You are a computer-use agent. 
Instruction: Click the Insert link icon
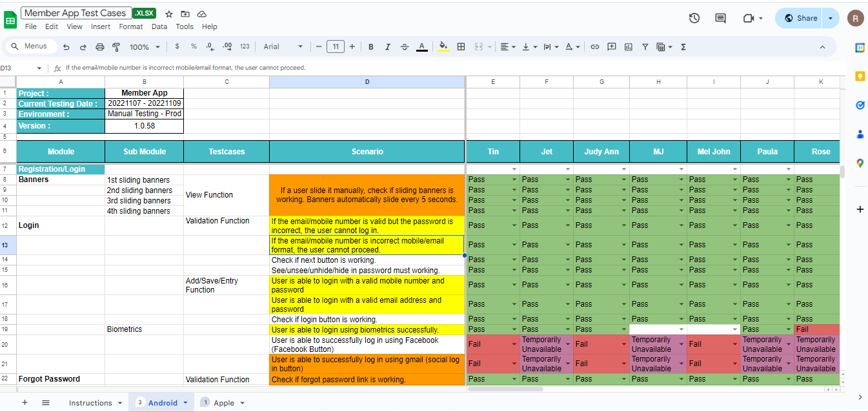(595, 46)
